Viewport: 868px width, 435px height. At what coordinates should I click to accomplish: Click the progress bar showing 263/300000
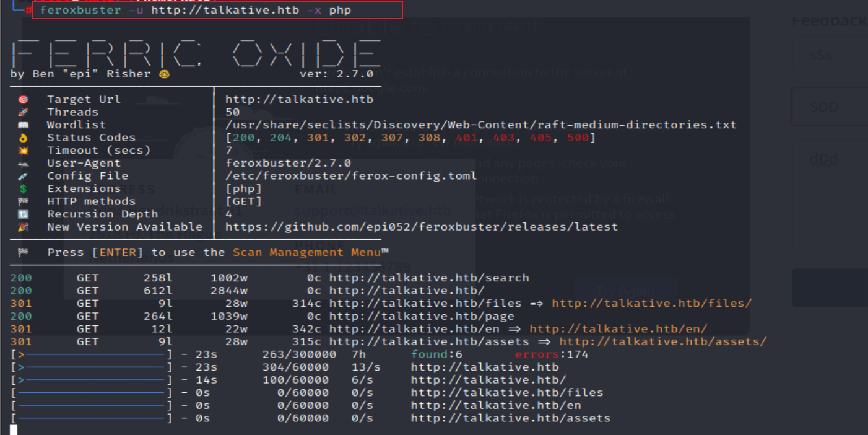click(x=92, y=354)
